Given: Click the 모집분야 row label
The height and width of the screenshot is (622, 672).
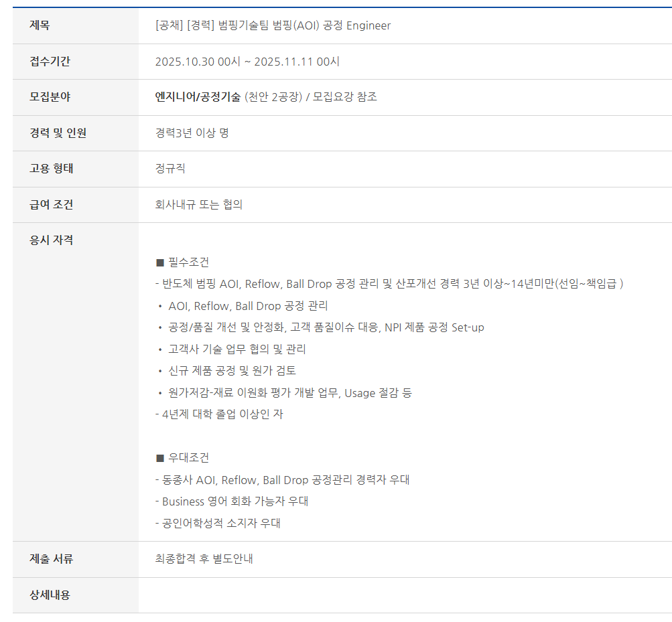Looking at the screenshot, I should click(x=50, y=97).
